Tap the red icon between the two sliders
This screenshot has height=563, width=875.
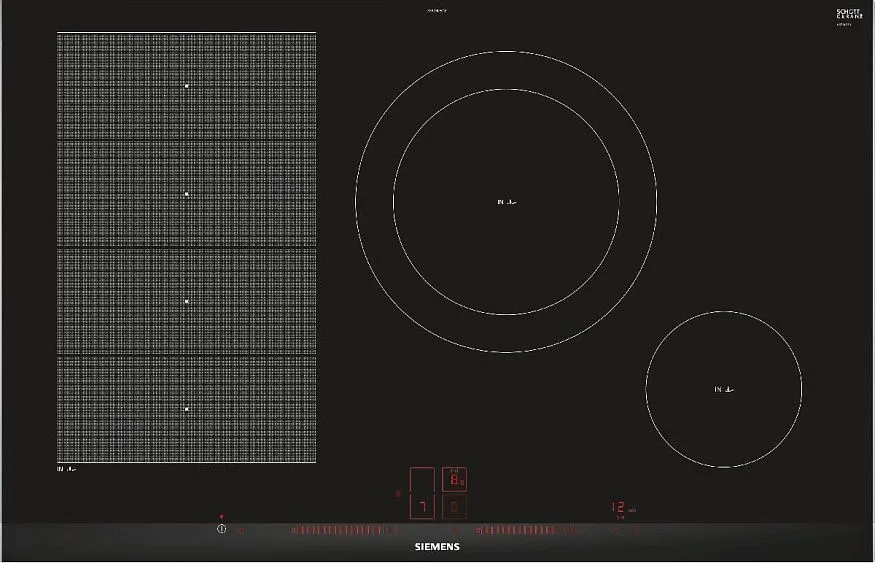click(457, 530)
